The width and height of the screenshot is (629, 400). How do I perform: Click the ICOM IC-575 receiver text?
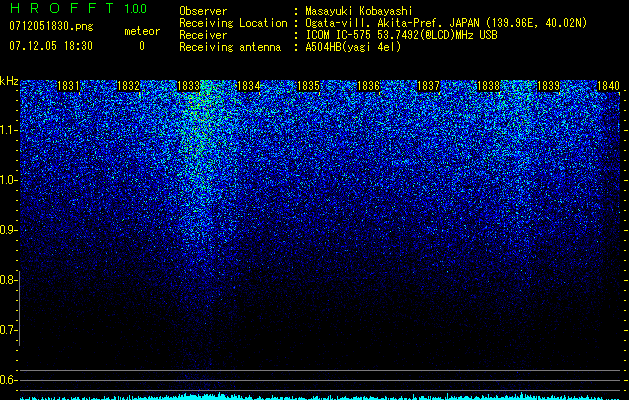pyautogui.click(x=402, y=35)
